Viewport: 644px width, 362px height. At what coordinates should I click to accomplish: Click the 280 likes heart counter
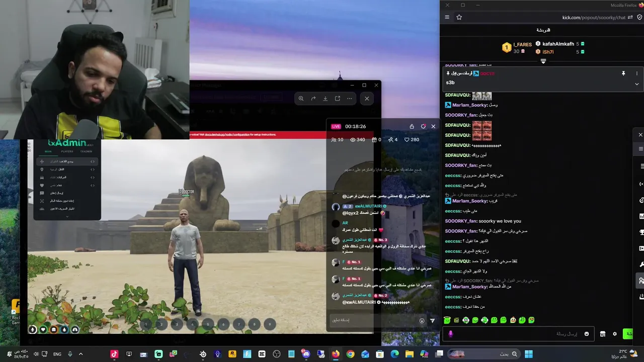pyautogui.click(x=412, y=139)
